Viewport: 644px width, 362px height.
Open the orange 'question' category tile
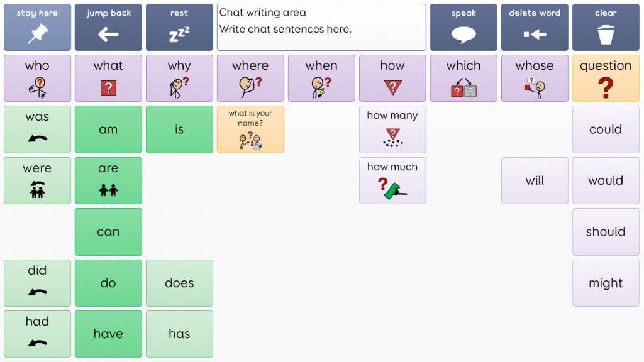tap(605, 79)
